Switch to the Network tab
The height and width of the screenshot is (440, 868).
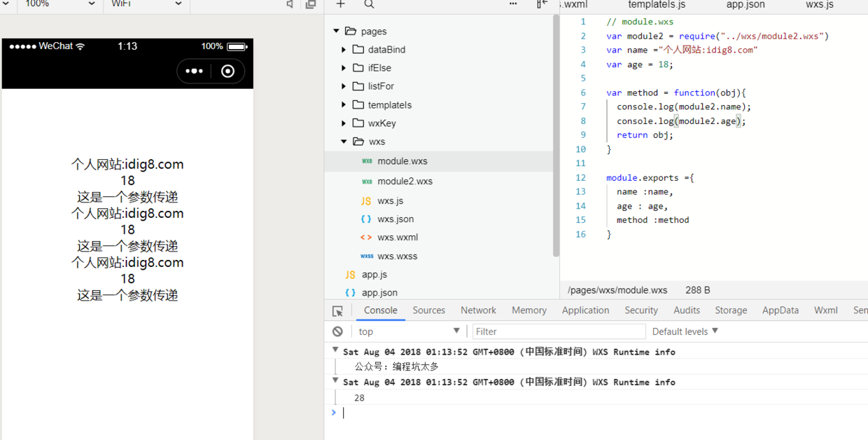tap(479, 310)
